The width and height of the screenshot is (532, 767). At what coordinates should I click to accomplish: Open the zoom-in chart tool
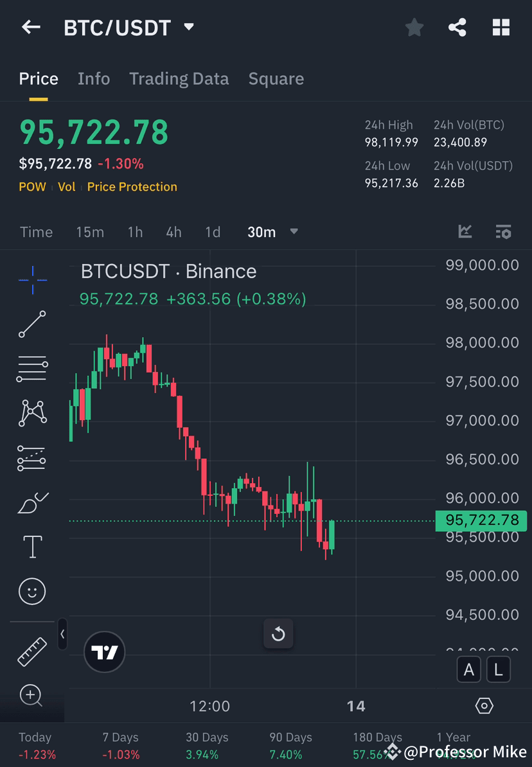(x=32, y=696)
